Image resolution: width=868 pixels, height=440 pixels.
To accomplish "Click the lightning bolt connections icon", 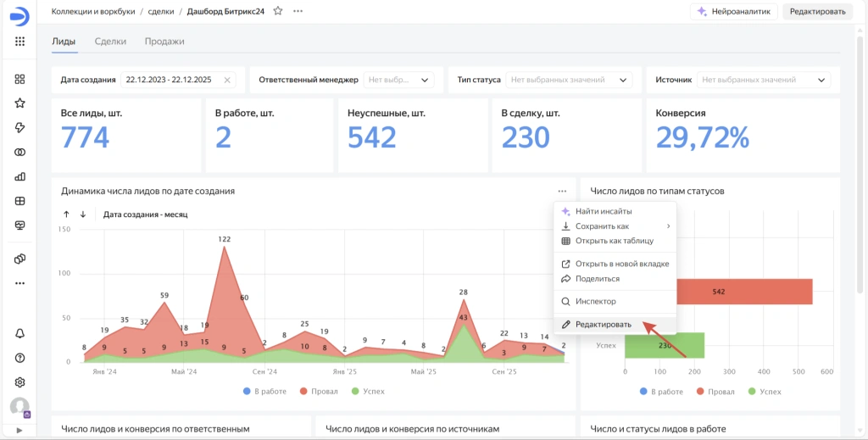I will (x=20, y=127).
